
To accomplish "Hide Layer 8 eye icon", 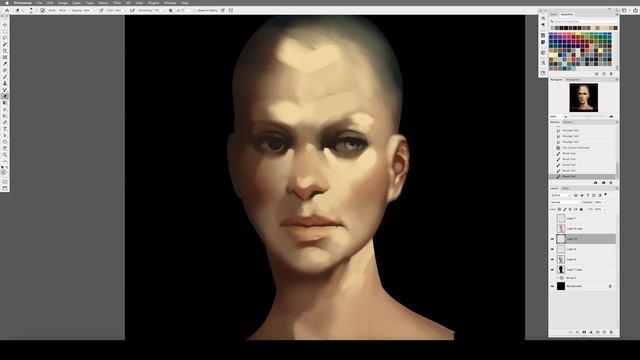I will 552,259.
